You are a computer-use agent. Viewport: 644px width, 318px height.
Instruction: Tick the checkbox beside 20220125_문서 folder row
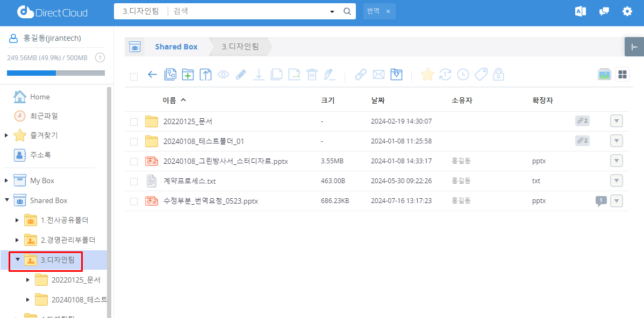tap(134, 122)
